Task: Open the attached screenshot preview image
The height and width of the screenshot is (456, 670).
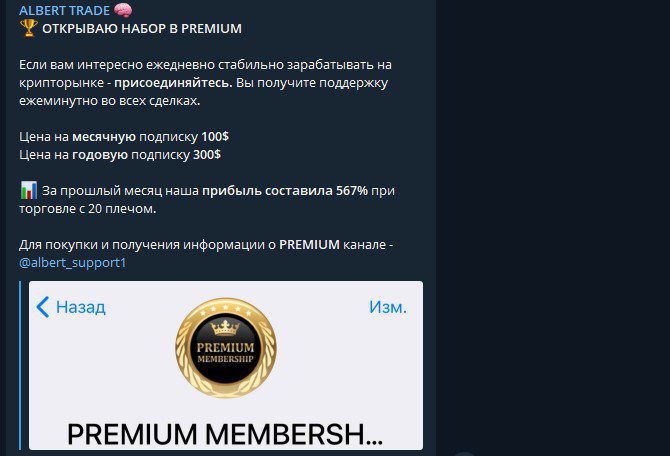Action: 226,365
